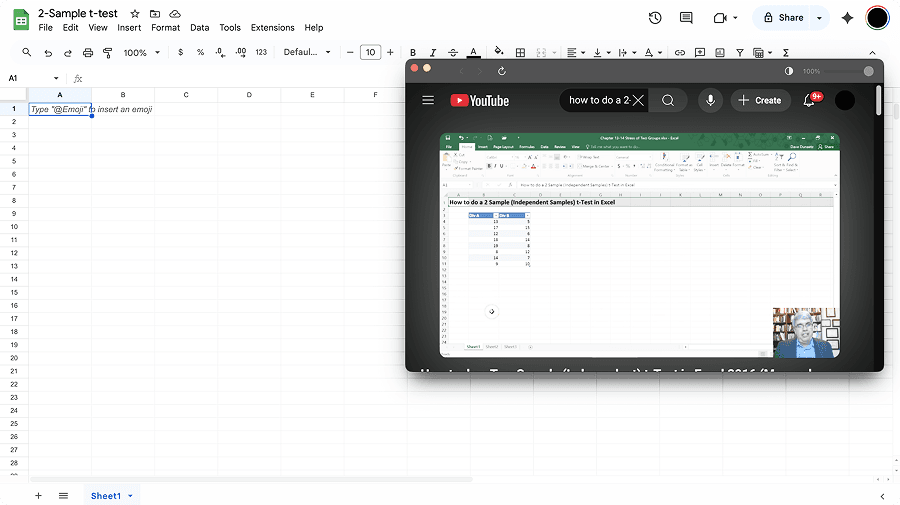Click the Google Sheets home icon
Image resolution: width=900 pixels, height=505 pixels.
point(21,20)
